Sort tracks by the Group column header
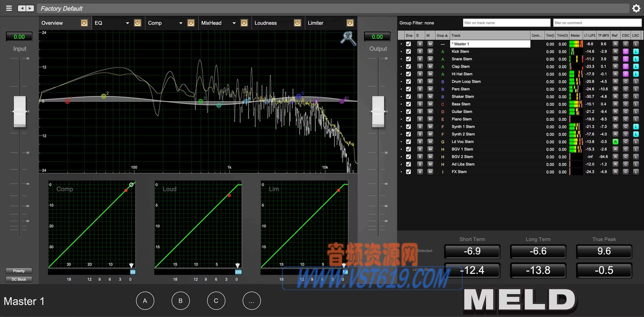This screenshot has width=644, height=317. click(x=441, y=35)
